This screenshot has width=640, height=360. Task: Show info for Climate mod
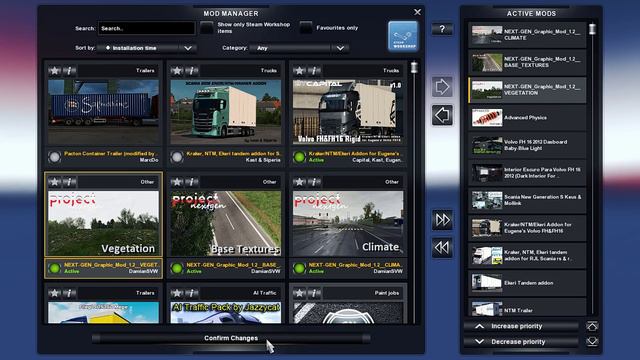tap(314, 182)
